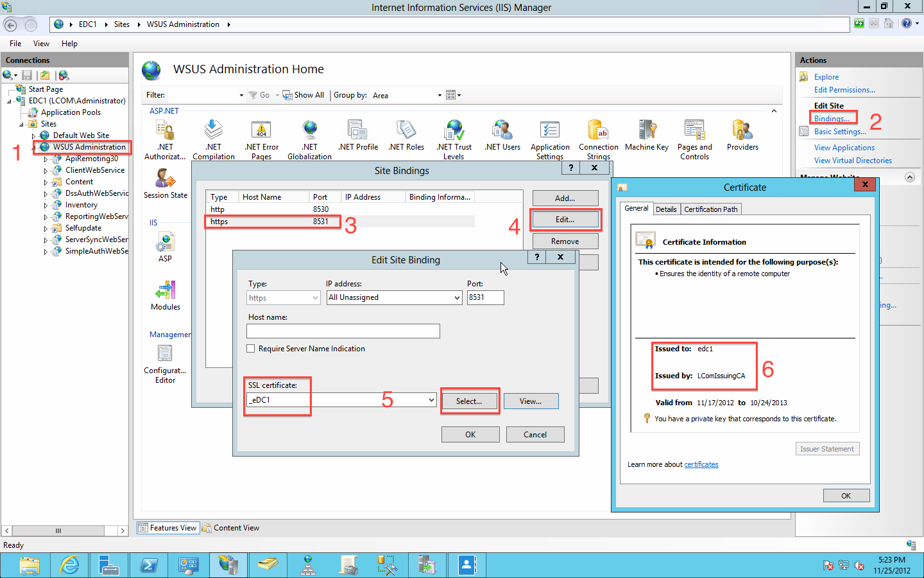Click the certificates help link

[x=701, y=464]
